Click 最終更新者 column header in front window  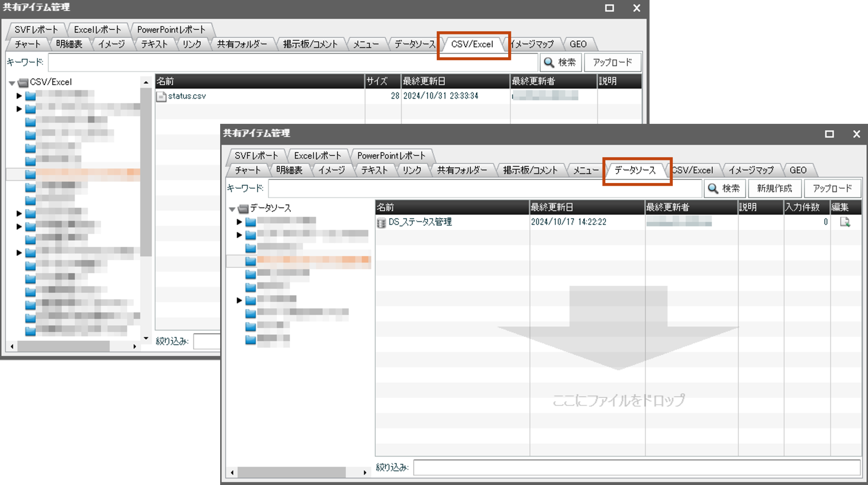pyautogui.click(x=692, y=207)
